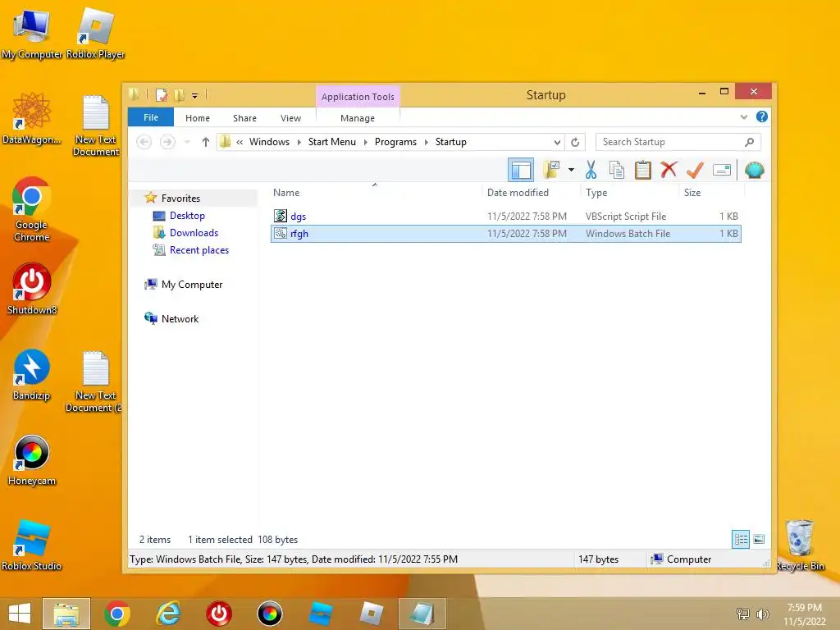Expand the arrow after Programs in breadcrumb
Screen dimensions: 840x630
click(427, 142)
